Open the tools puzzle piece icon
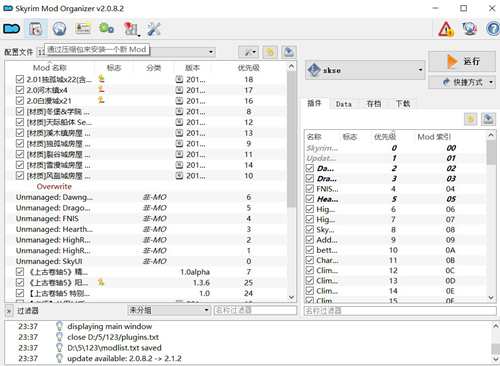The image size is (500, 366). tap(131, 29)
